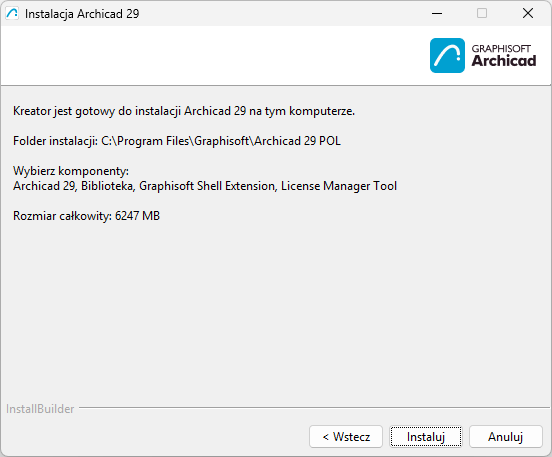
Task: Click 'Kreator jest gotowy do instalacji' sentence
Action: click(184, 111)
